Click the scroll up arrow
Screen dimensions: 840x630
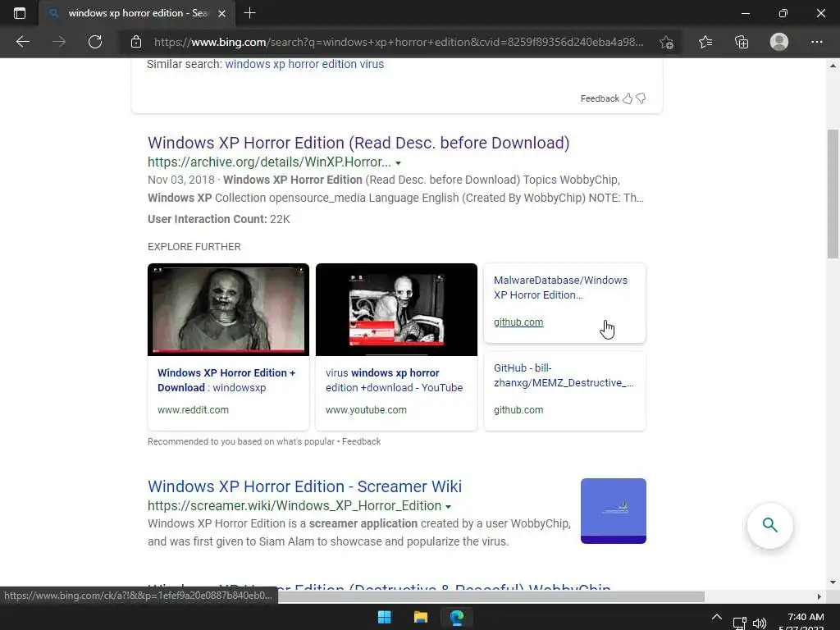pos(833,66)
